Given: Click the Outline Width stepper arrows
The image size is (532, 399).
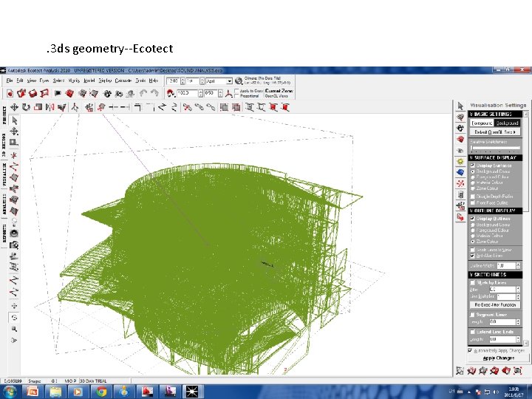Looking at the screenshot, I should coord(518,265).
